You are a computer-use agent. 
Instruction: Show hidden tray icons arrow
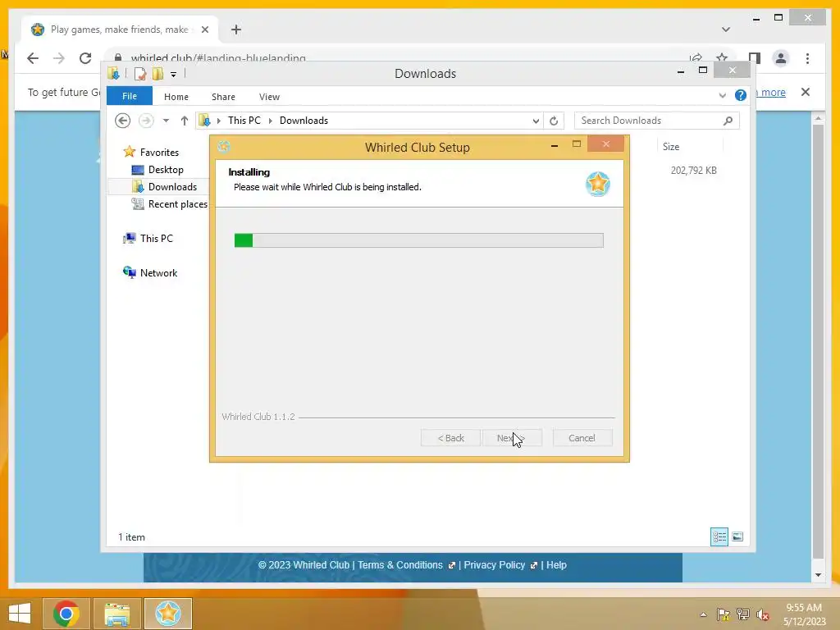(703, 614)
